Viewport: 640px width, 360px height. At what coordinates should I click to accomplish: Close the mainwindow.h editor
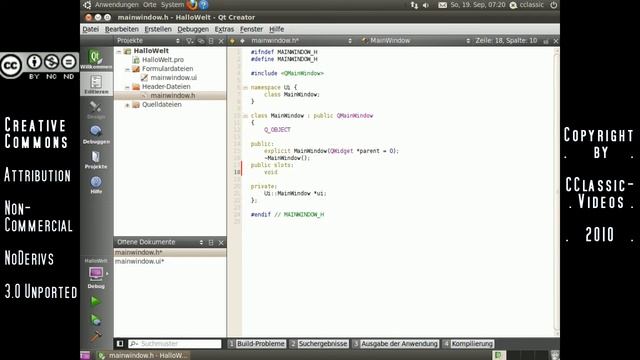click(x=556, y=41)
